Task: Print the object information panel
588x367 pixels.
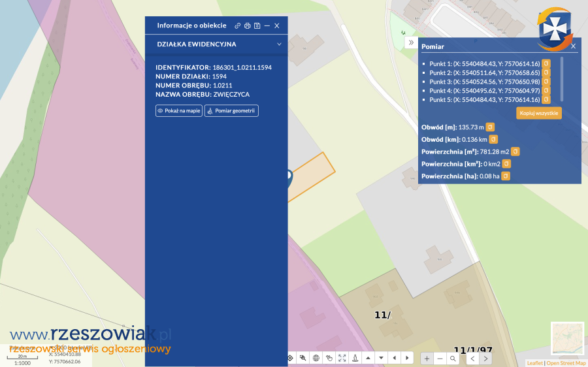Action: 247,25
